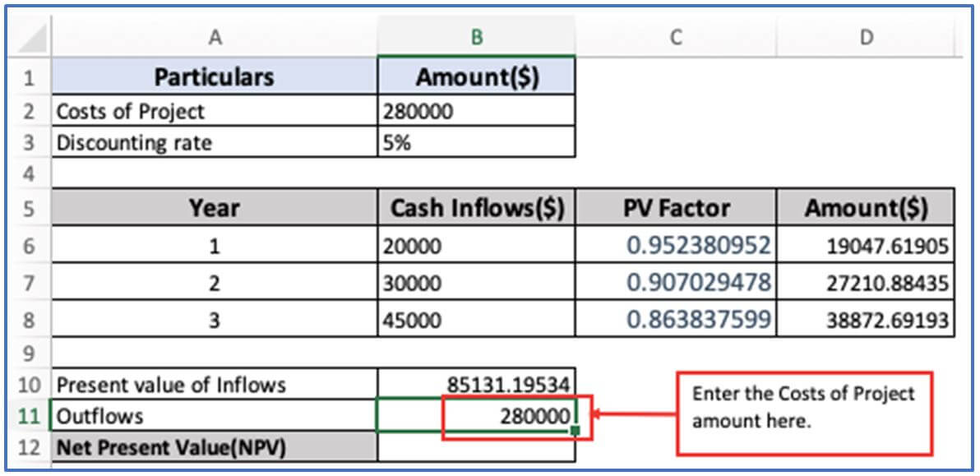Select the 38872.69193 amount cell
Screen dimensions: 980x476
coord(866,320)
